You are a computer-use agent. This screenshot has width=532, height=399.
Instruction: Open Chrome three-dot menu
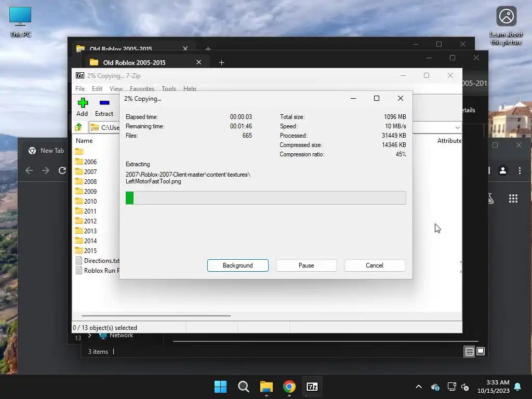click(x=520, y=170)
